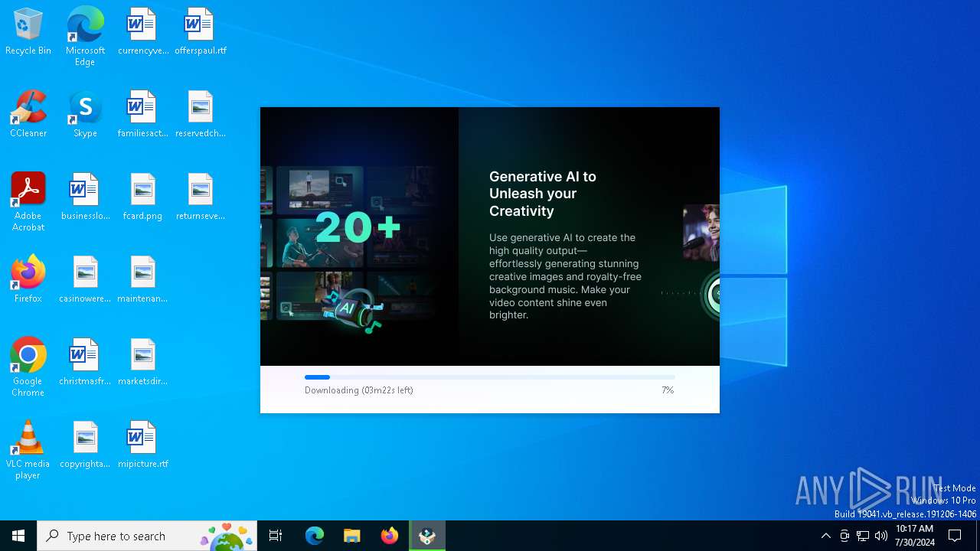The width and height of the screenshot is (980, 551).
Task: Open the meet-now tray icon
Action: tap(844, 536)
